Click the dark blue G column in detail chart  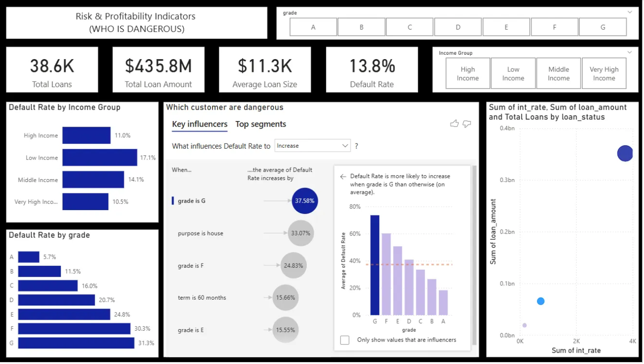tap(375, 265)
